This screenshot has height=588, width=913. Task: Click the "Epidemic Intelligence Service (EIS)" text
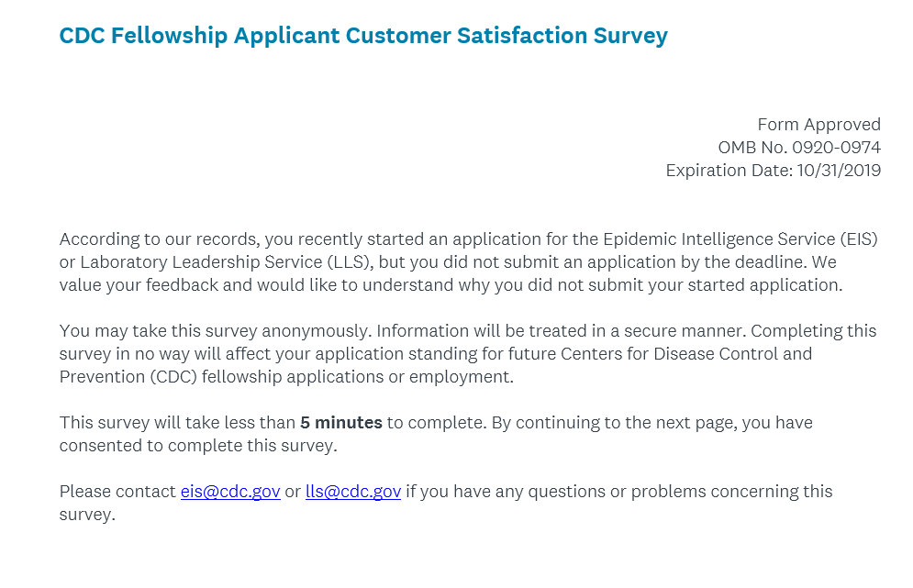(740, 239)
